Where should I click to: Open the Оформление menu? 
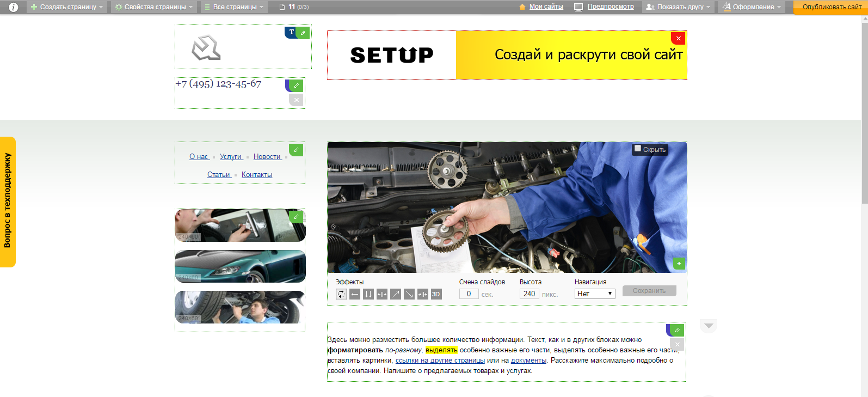pos(752,7)
